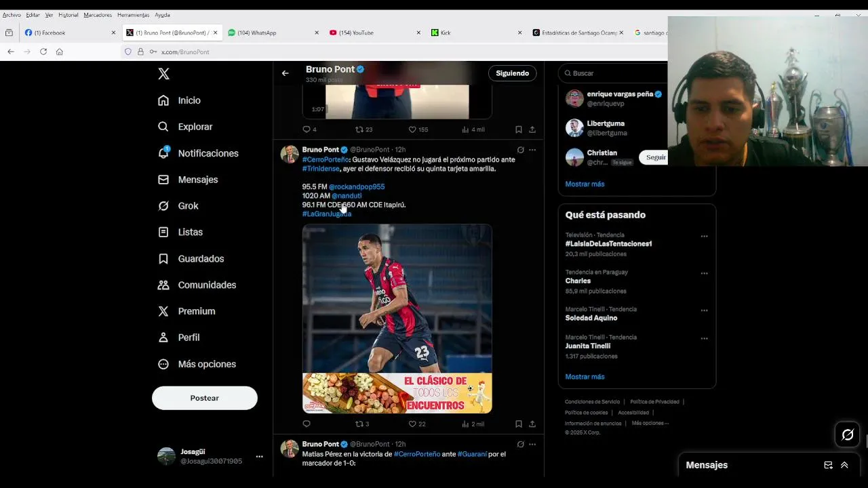
Task: Open Mensajes envelope icon
Action: click(163, 180)
